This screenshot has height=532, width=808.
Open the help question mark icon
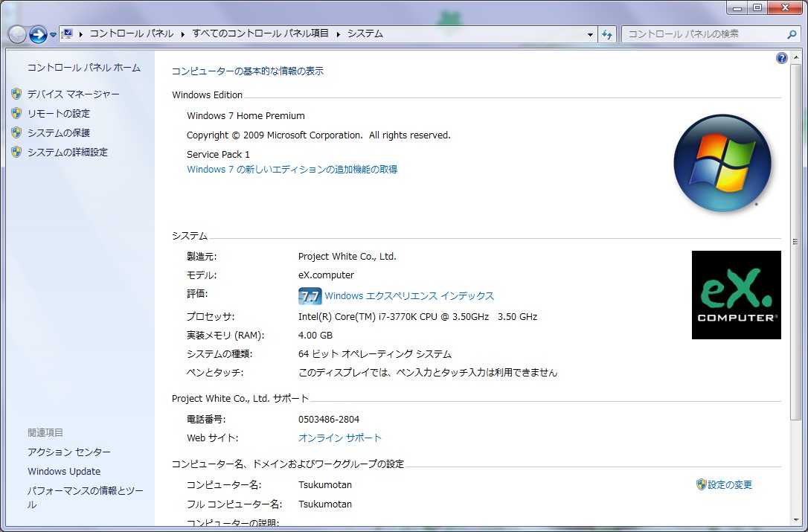pos(781,58)
